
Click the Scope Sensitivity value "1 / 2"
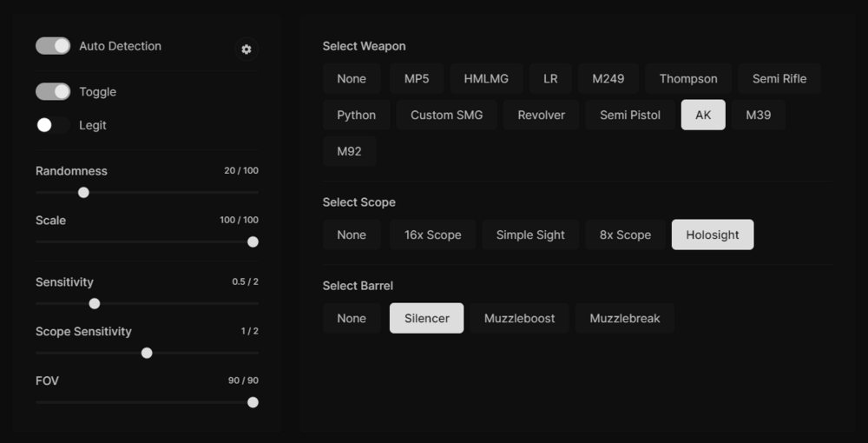(x=250, y=331)
